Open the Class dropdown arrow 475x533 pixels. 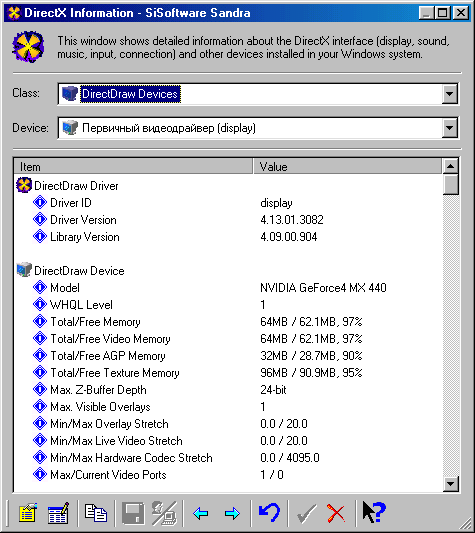[x=449, y=93]
